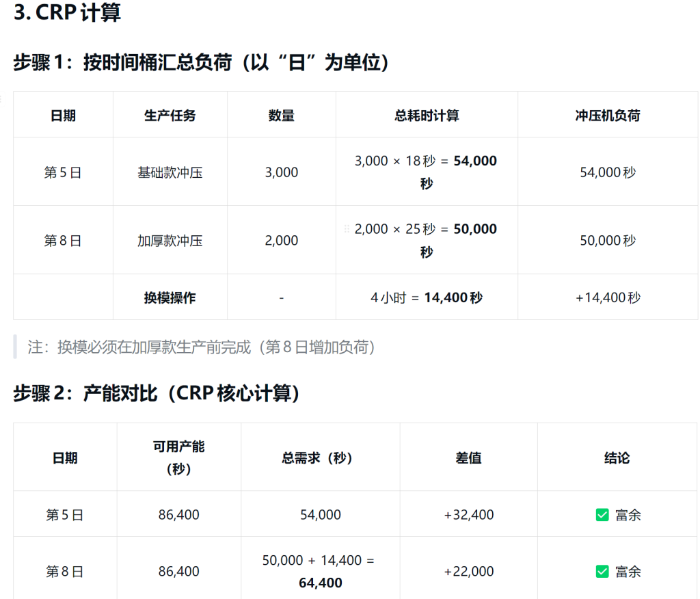700x599 pixels.
Task: Click "第 8 日" in the 加厚款冲压 row
Action: tap(63, 241)
